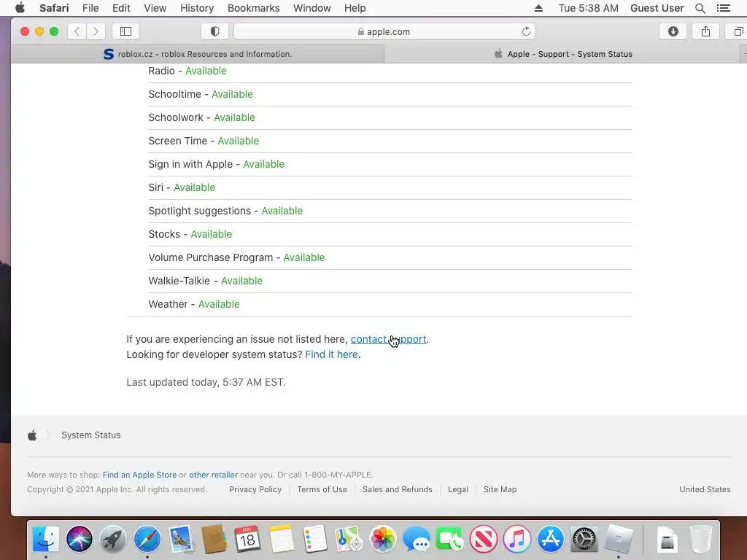Screen dimensions: 747x560
Task: Open the Apple menu
Action: 20,8
